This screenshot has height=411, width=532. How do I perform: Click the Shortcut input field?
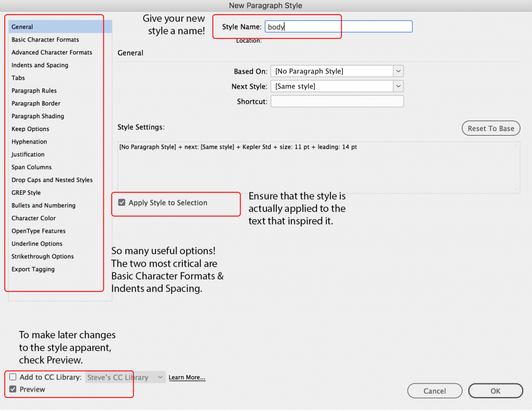(x=337, y=101)
